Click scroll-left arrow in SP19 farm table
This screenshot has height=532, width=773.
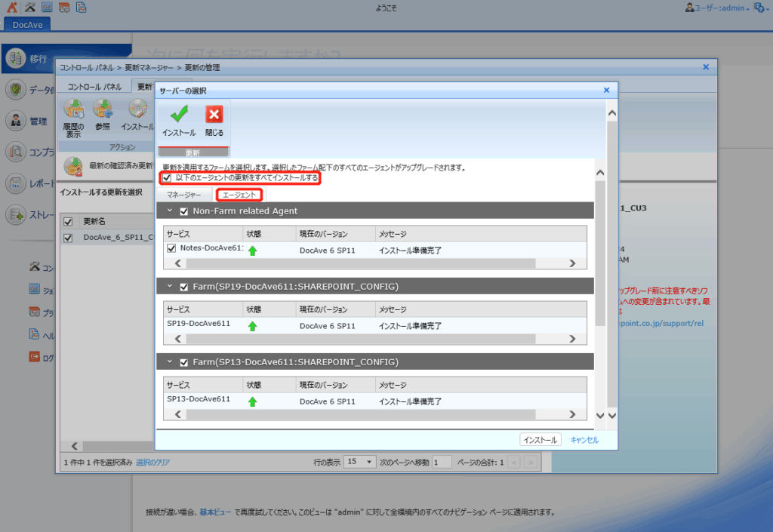pos(178,339)
